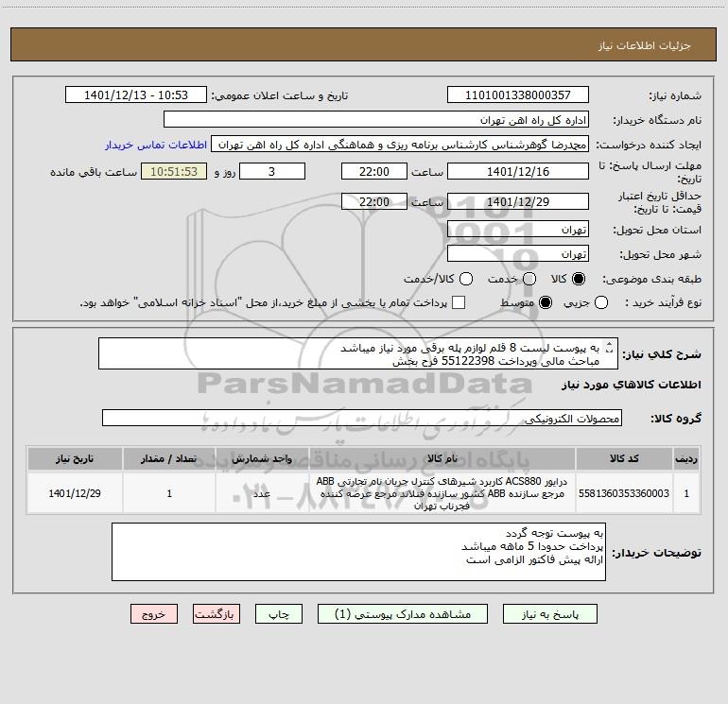
Task: Click the need date 1401/12/29 table cell
Action: (x=75, y=493)
